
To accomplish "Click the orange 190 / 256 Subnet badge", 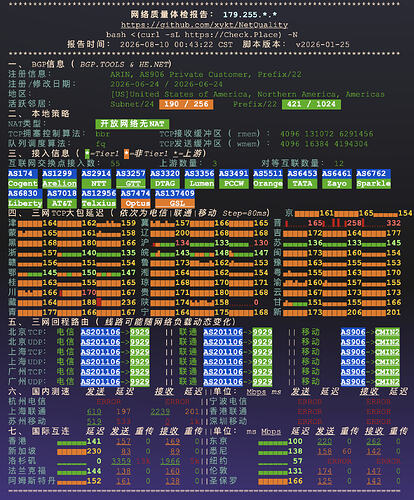I will pos(186,104).
